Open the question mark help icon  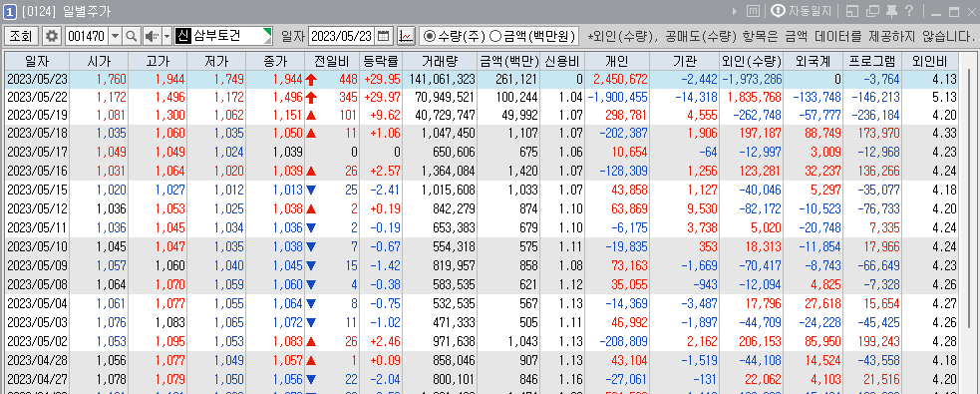909,11
